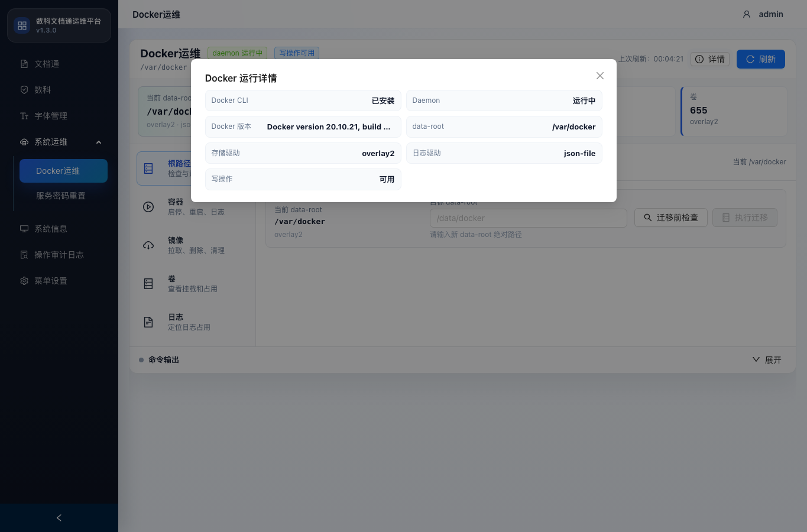
Task: Click the 系统运维 icon in sidebar
Action: pos(24,142)
